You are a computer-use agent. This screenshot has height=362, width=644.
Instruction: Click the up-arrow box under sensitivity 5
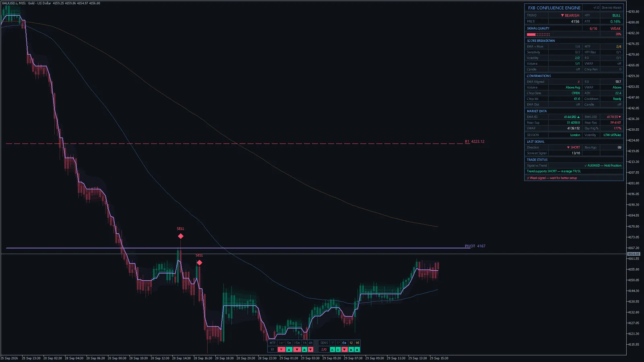click(338, 350)
